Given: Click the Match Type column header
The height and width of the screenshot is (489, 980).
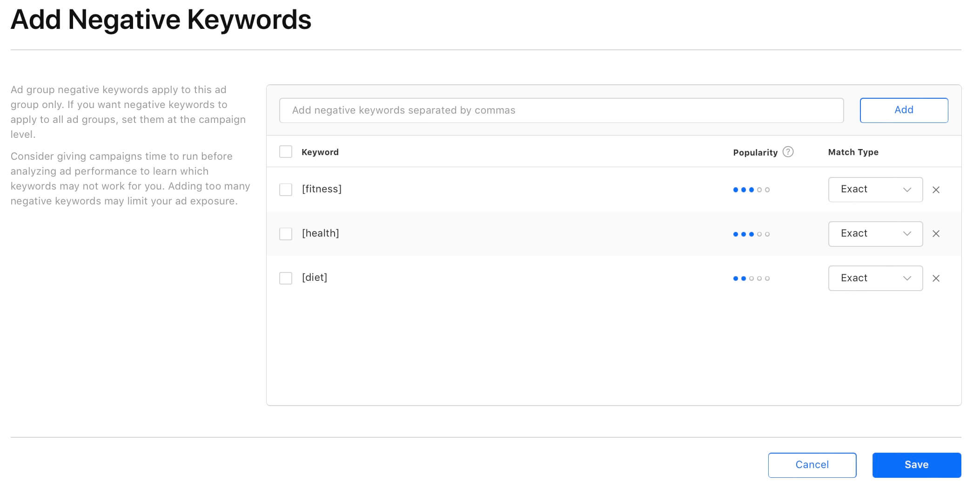Looking at the screenshot, I should coord(853,152).
